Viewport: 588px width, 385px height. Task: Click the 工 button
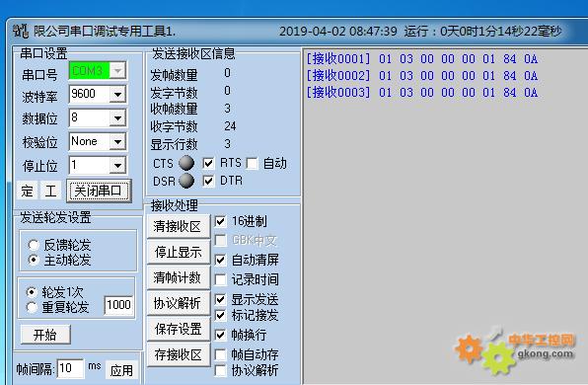[x=50, y=191]
